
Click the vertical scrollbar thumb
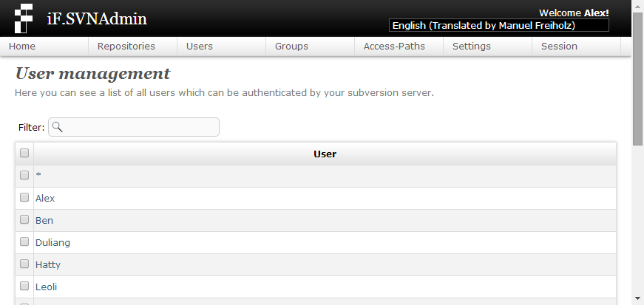click(637, 79)
